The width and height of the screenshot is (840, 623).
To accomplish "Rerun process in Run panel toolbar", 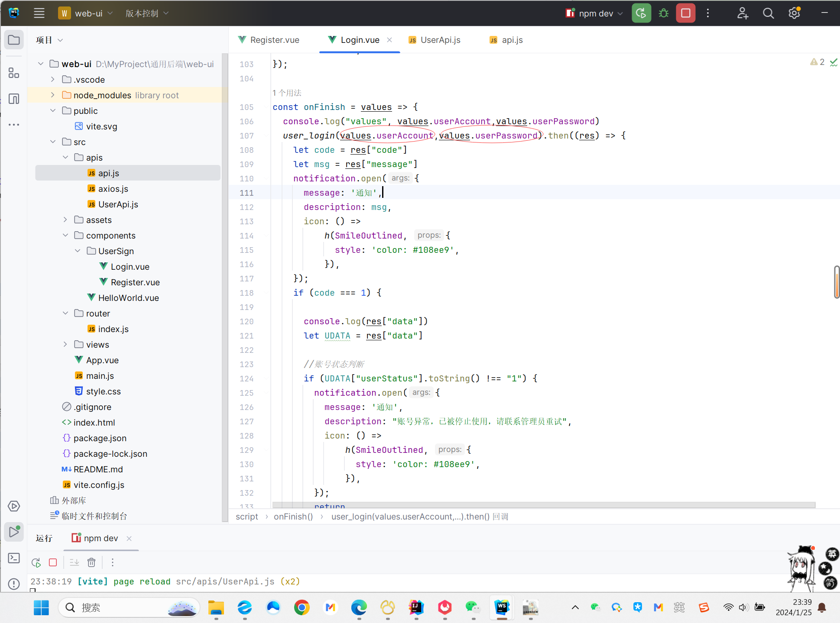I will coord(36,562).
